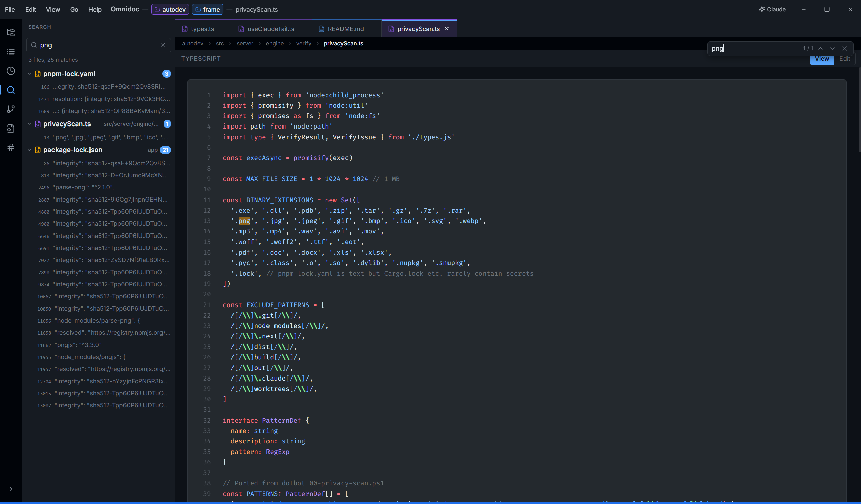Open the "node_modules/pngjs" result row
861x504 pixels.
pyautogui.click(x=99, y=357)
